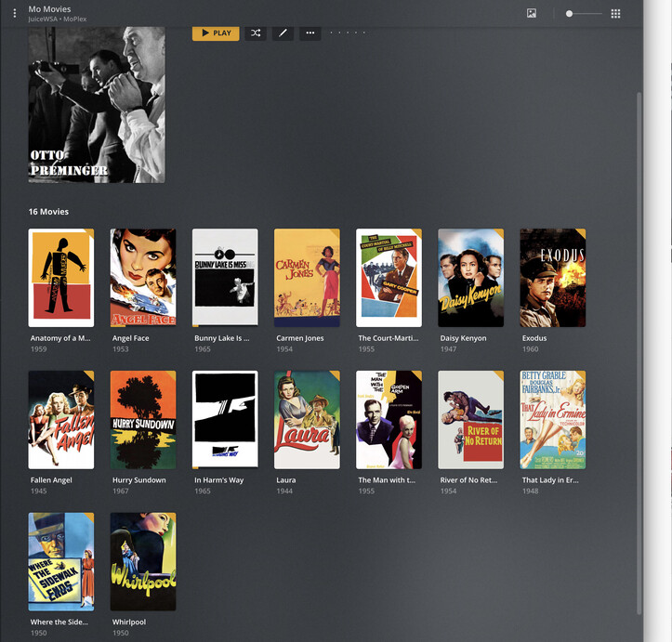This screenshot has height=642, width=672.
Task: Click 'River of No Ret...' title text
Action: 468,480
